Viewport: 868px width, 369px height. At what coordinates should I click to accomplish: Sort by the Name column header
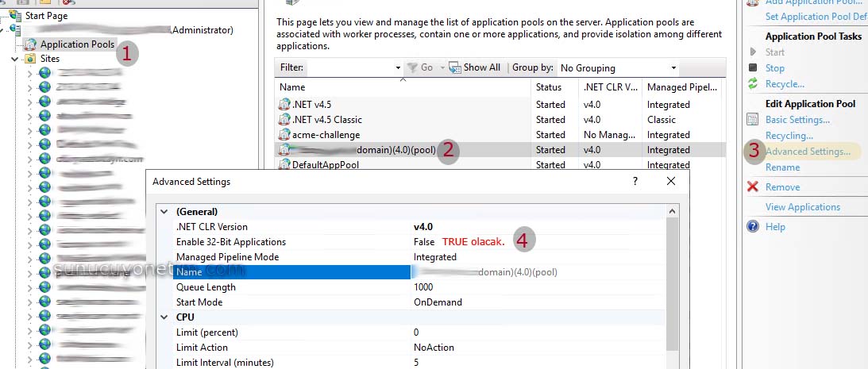(403, 86)
